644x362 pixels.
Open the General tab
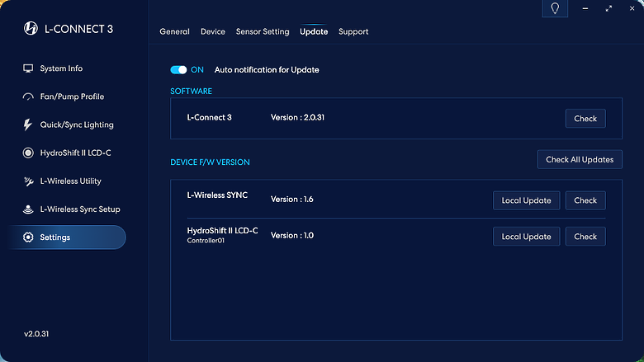(174, 31)
